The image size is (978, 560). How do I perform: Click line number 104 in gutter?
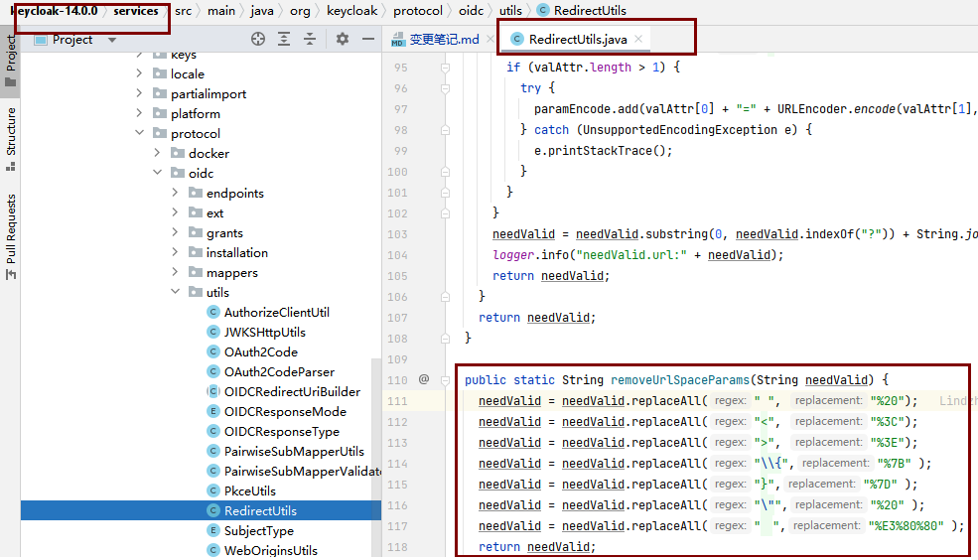[x=397, y=255]
